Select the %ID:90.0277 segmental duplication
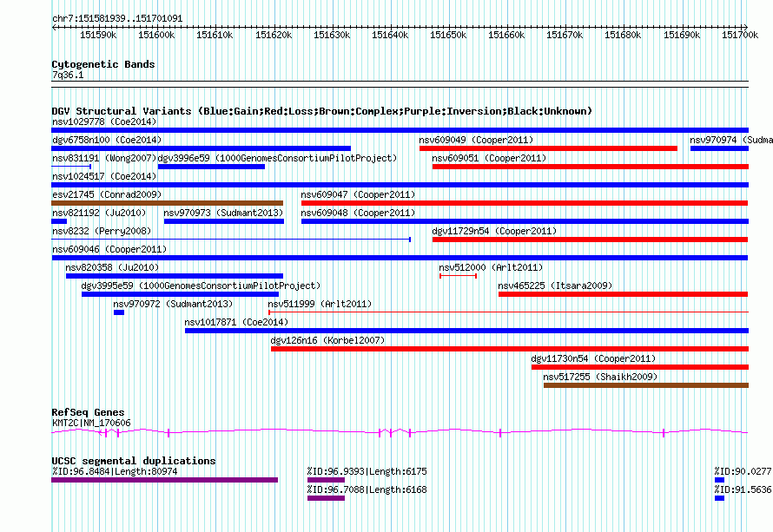Viewport: 773px width, 532px height. pos(719,480)
